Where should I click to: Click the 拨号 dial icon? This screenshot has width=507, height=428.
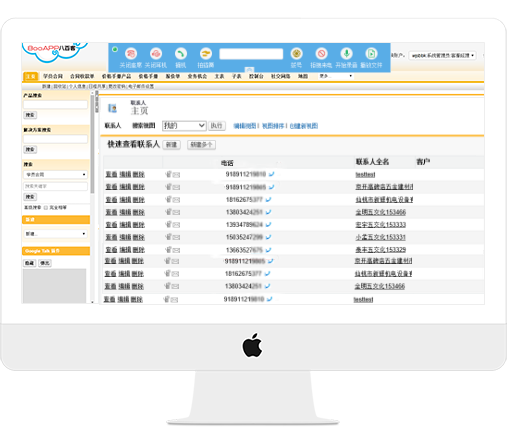click(296, 53)
